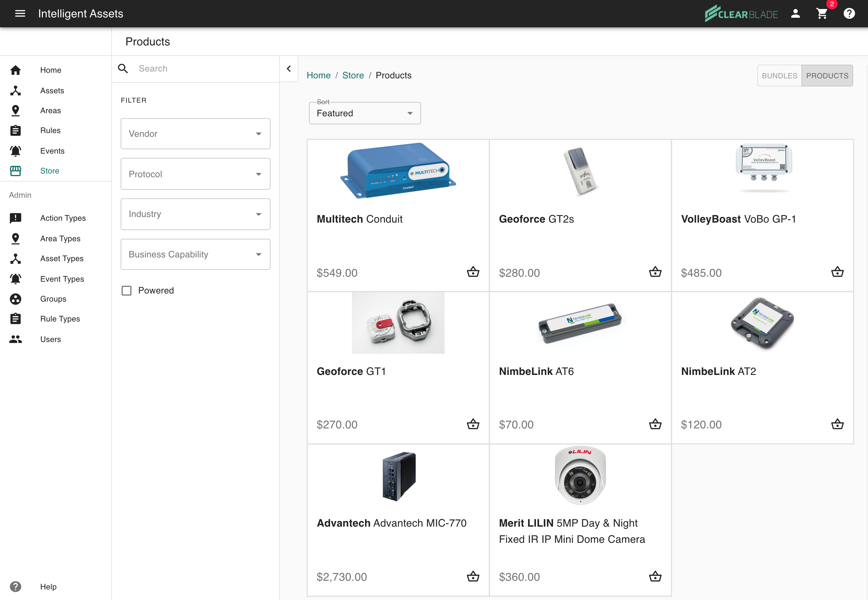Open the shopping cart icon
Viewport: 868px width, 600px height.
tap(822, 14)
